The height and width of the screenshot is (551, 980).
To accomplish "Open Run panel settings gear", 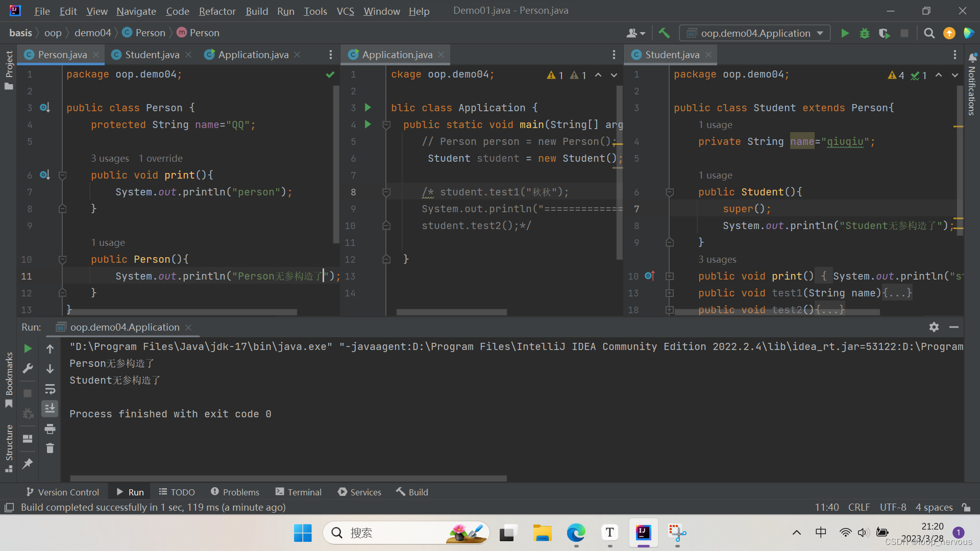I will [934, 327].
